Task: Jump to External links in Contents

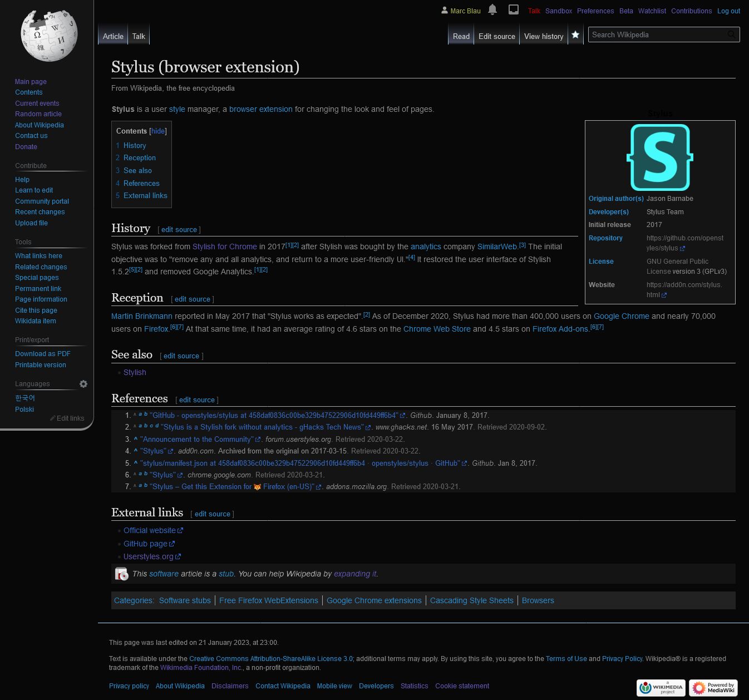Action: click(x=145, y=196)
